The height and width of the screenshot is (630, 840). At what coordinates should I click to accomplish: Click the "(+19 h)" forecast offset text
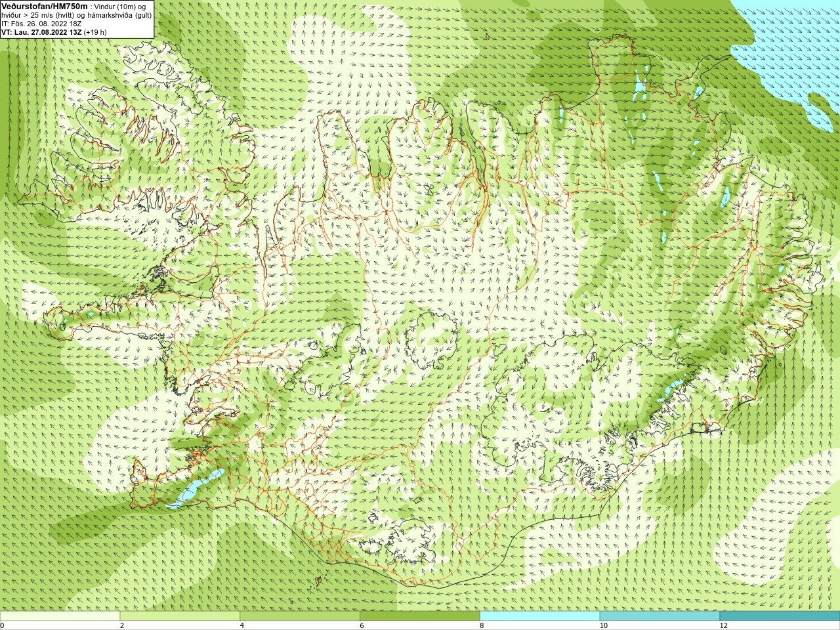pos(95,32)
